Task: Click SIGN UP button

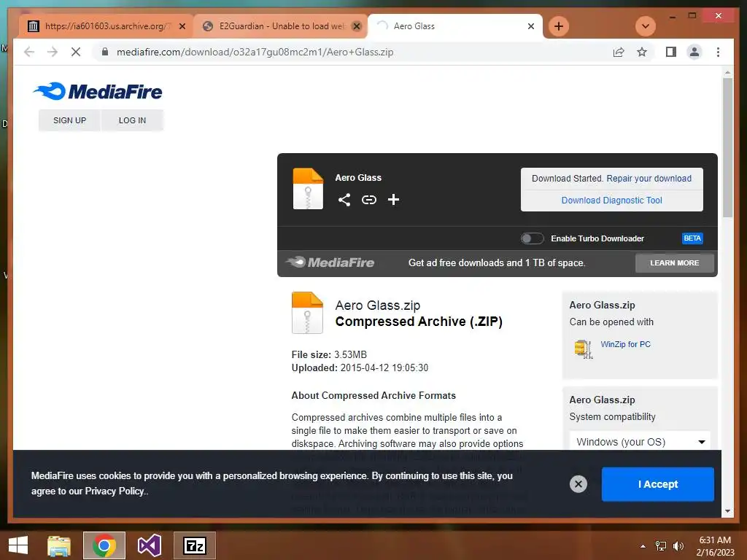Action: pyautogui.click(x=69, y=120)
